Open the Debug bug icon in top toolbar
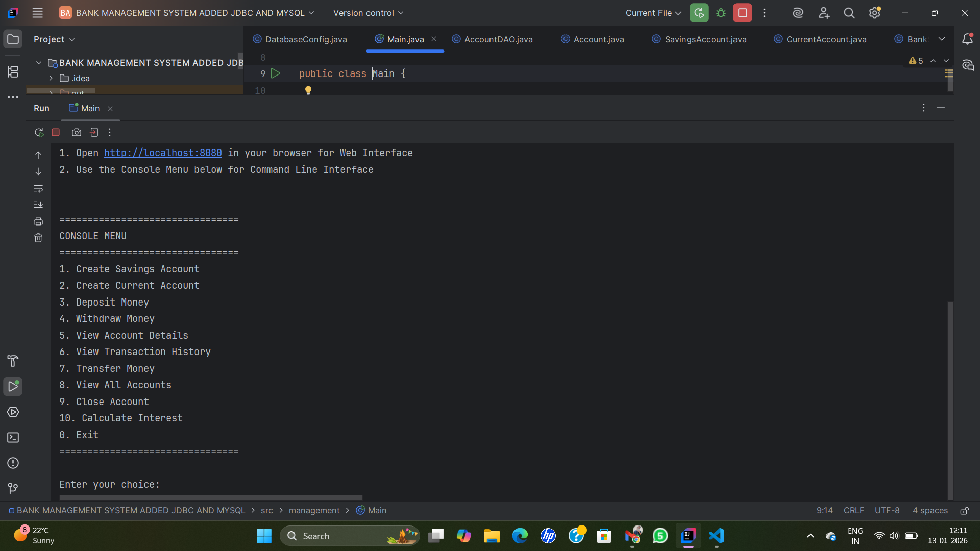 pyautogui.click(x=721, y=13)
